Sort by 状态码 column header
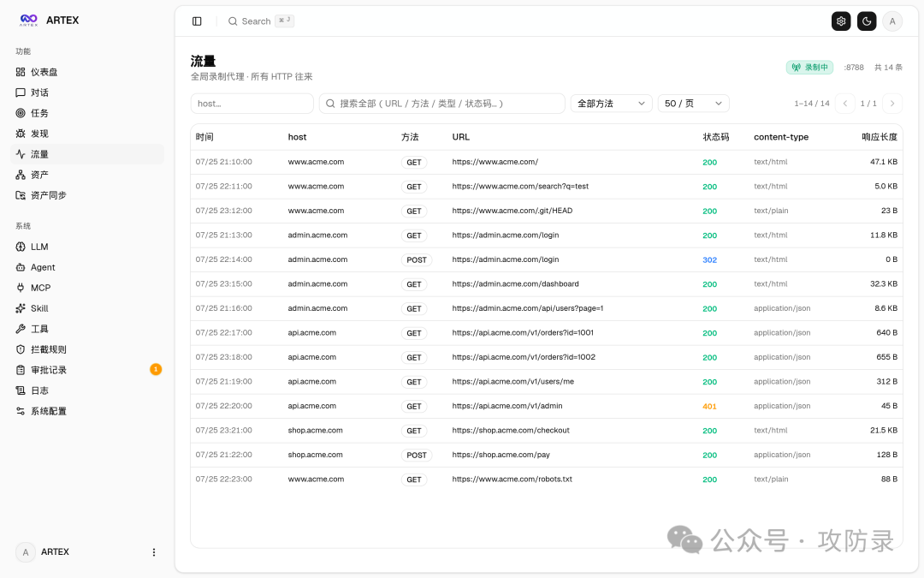Screen dimensions: 924x578 716,137
